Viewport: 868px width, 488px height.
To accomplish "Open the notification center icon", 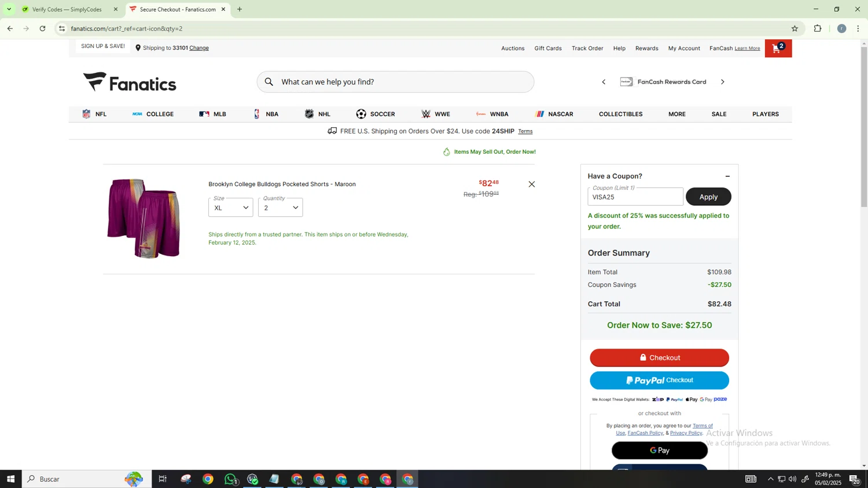I will [x=854, y=479].
